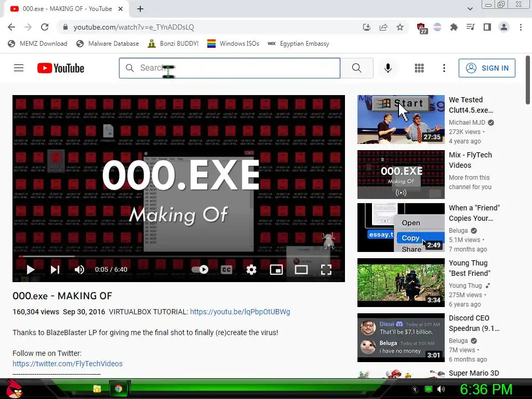Go back to the previous page
The image size is (532, 399).
point(11,27)
